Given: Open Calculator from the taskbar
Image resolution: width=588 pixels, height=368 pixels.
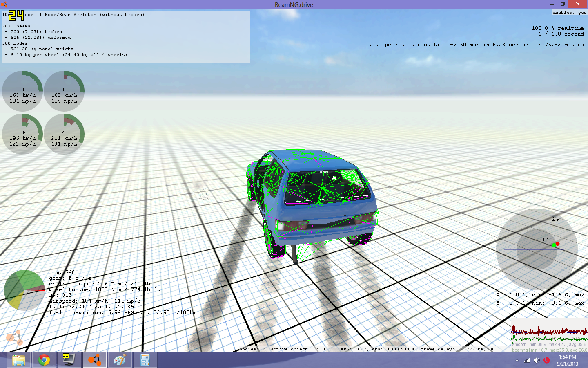Looking at the screenshot, I should (145, 360).
